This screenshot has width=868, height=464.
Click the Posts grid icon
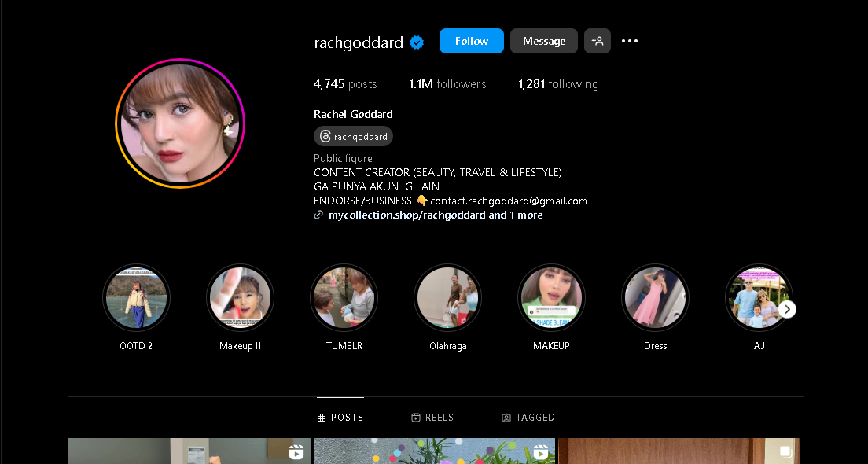coord(321,418)
